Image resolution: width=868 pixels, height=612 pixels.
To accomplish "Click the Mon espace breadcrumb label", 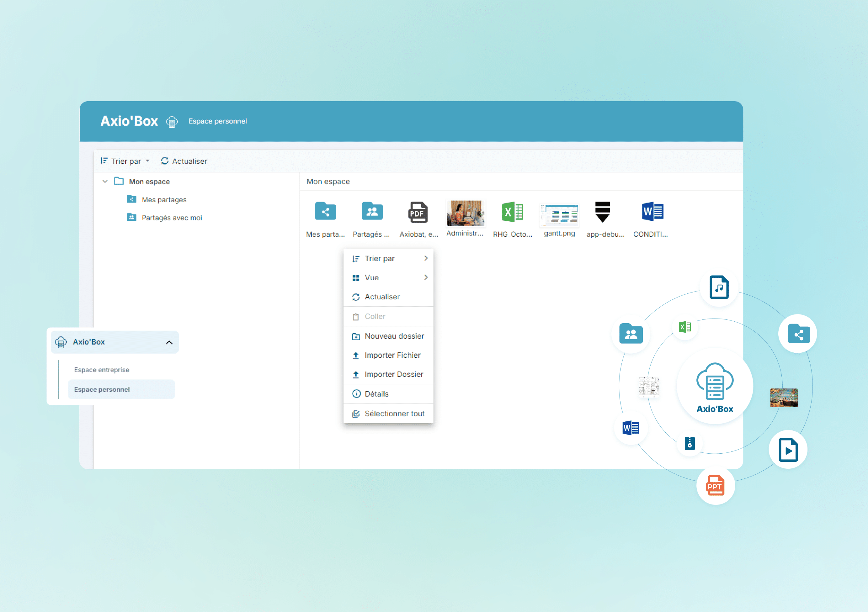I will [x=328, y=182].
